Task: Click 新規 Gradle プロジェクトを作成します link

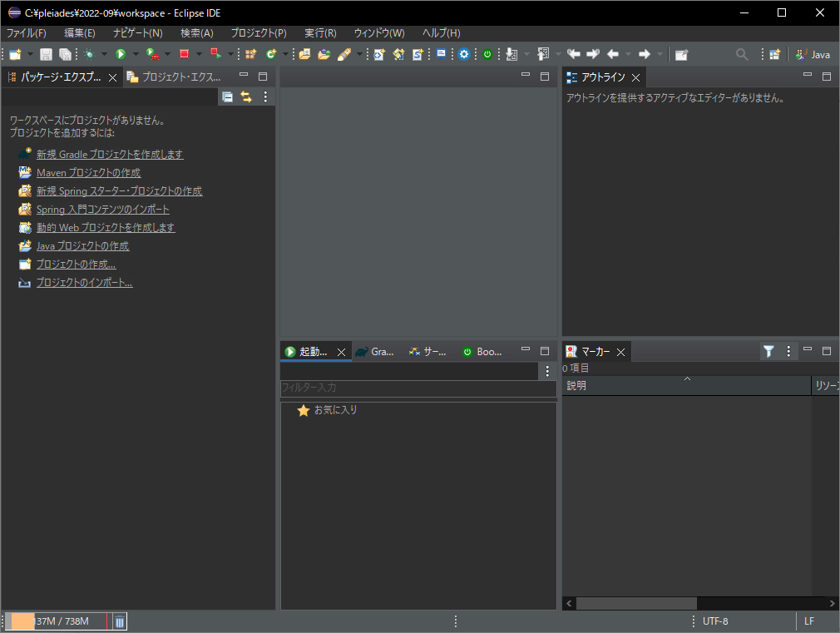Action: (x=110, y=155)
